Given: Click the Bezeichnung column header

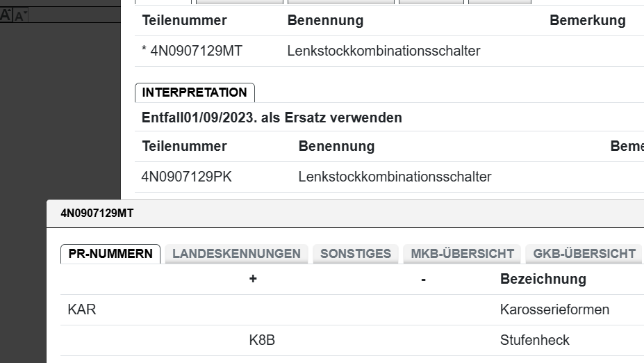Looking at the screenshot, I should 543,279.
